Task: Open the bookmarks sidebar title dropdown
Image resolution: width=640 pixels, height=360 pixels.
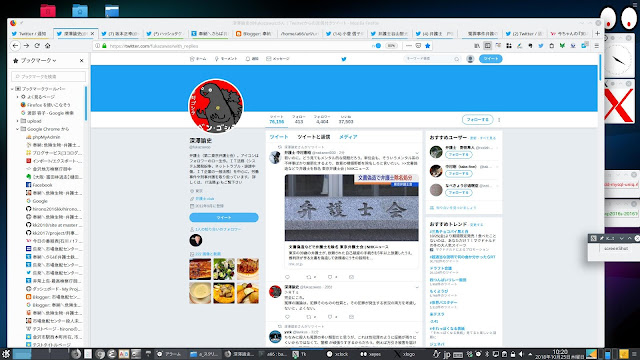Action: tap(38, 60)
